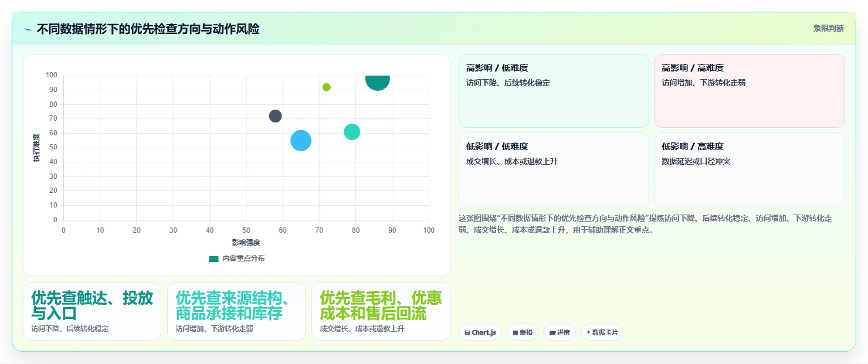Open the 低影响 / 高难度 quadrant card
Viewport: 868px width, 364px height.
click(750, 169)
